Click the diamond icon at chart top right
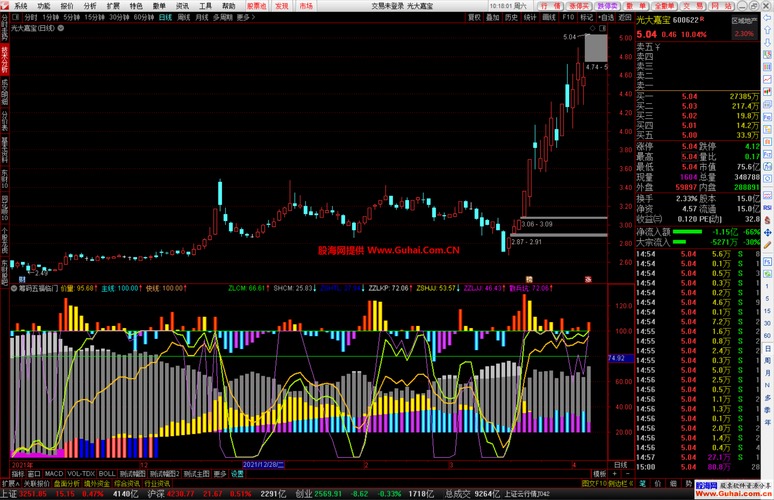This screenshot has height=500, width=774. coord(593,28)
